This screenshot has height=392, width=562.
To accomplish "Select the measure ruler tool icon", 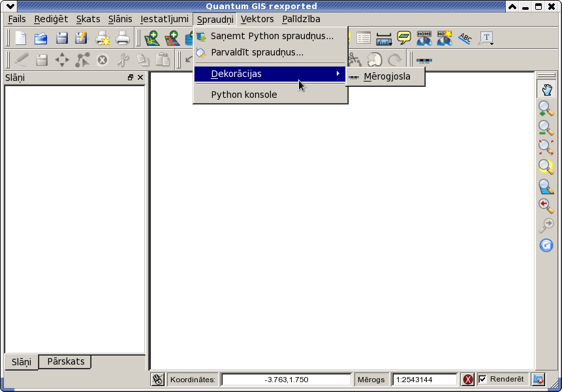I will (x=384, y=38).
